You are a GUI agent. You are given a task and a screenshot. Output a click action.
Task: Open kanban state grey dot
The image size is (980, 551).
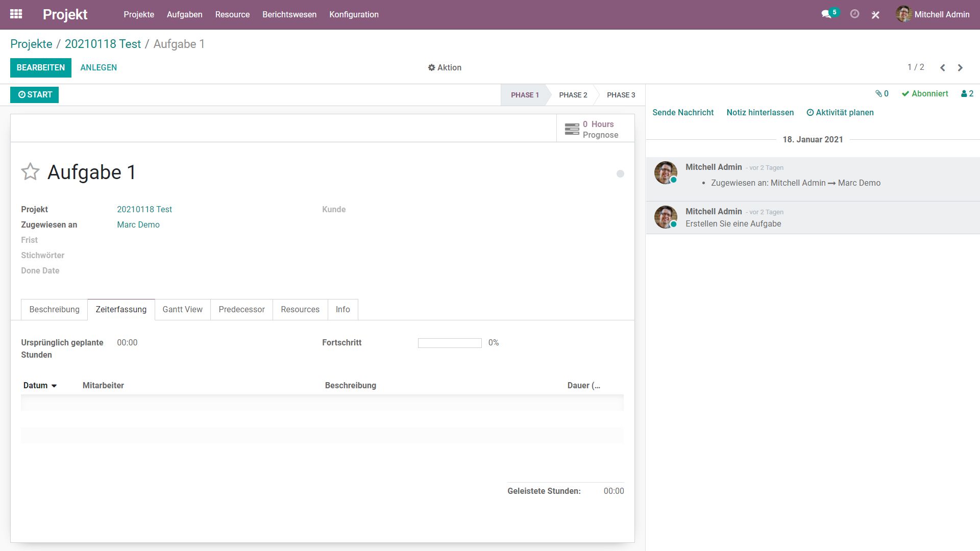click(620, 174)
